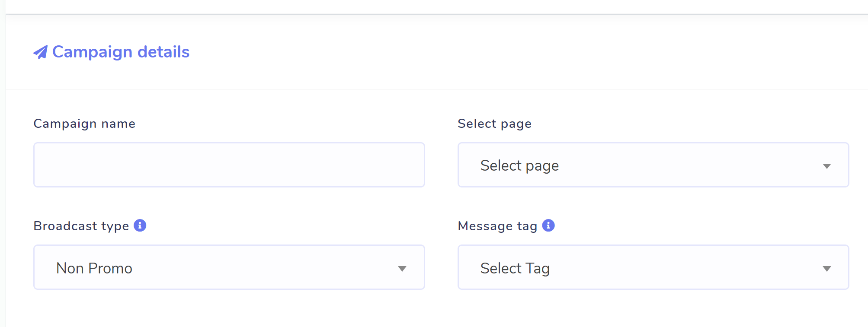
Task: Select the Non Promo text
Action: [x=94, y=268]
